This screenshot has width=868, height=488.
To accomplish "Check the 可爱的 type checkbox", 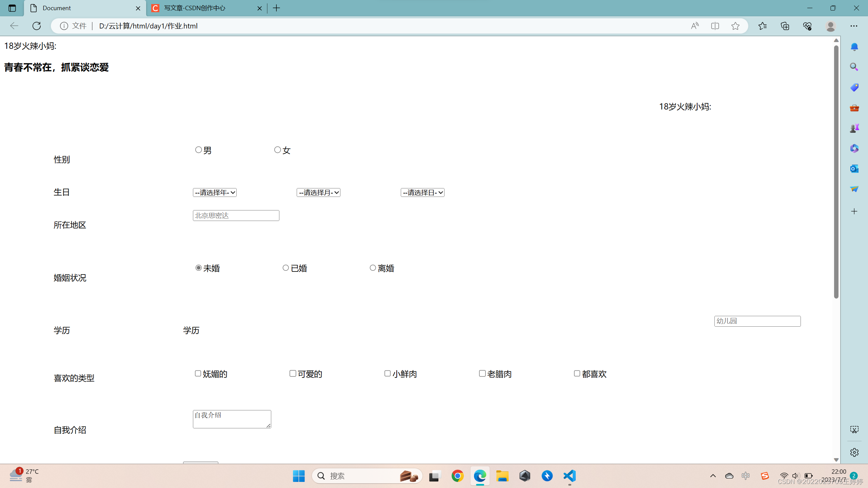I will 292,373.
